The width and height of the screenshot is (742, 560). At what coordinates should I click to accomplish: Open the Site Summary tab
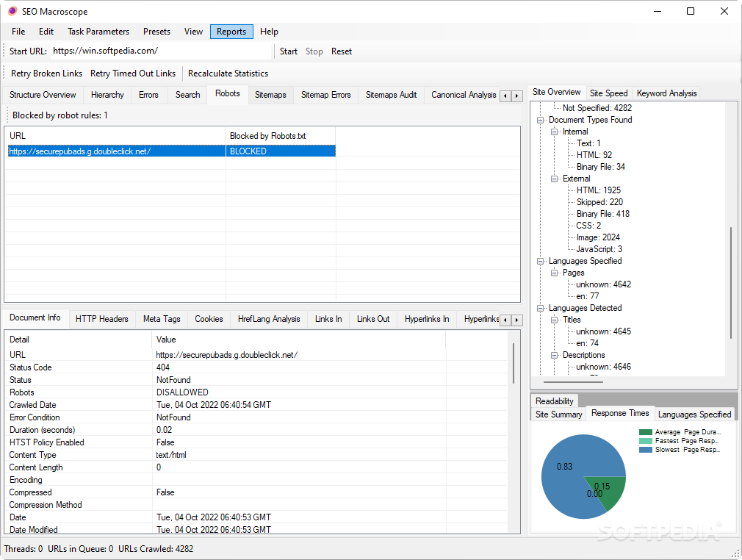coord(558,414)
